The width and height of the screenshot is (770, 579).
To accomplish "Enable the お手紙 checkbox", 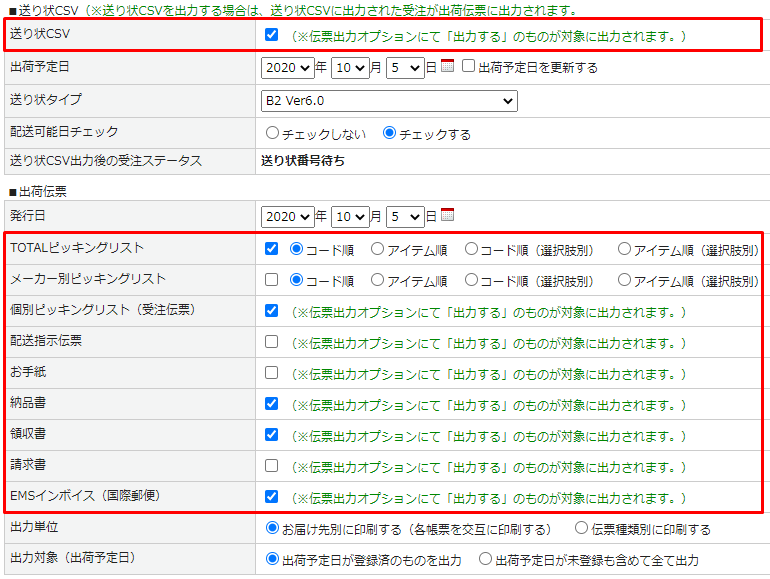I will pyautogui.click(x=272, y=373).
